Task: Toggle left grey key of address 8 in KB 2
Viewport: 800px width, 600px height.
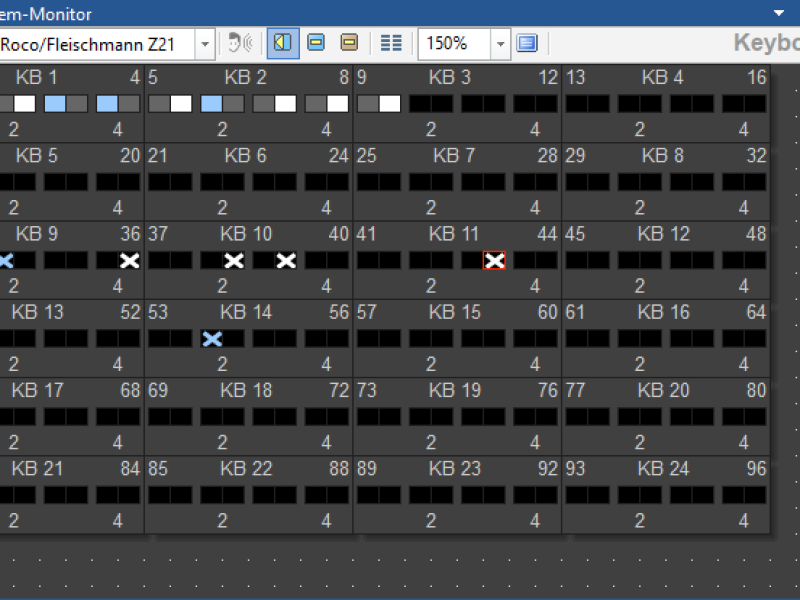Action: click(x=315, y=104)
